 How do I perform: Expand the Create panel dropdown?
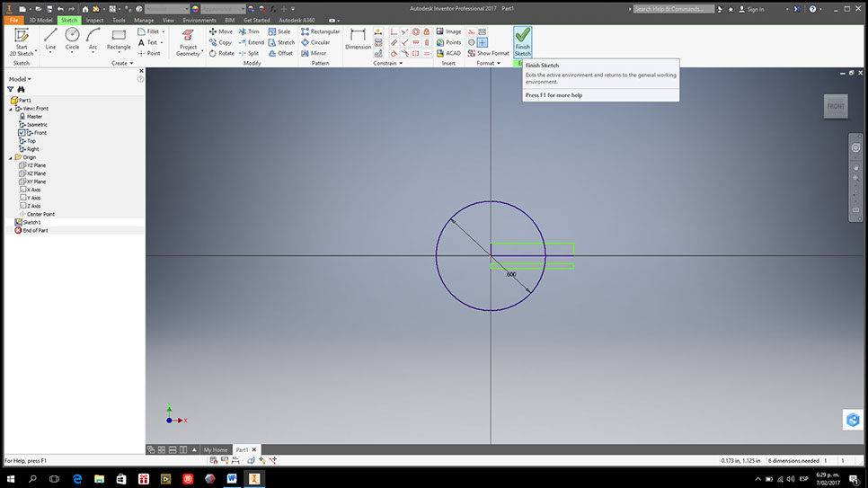tap(122, 63)
